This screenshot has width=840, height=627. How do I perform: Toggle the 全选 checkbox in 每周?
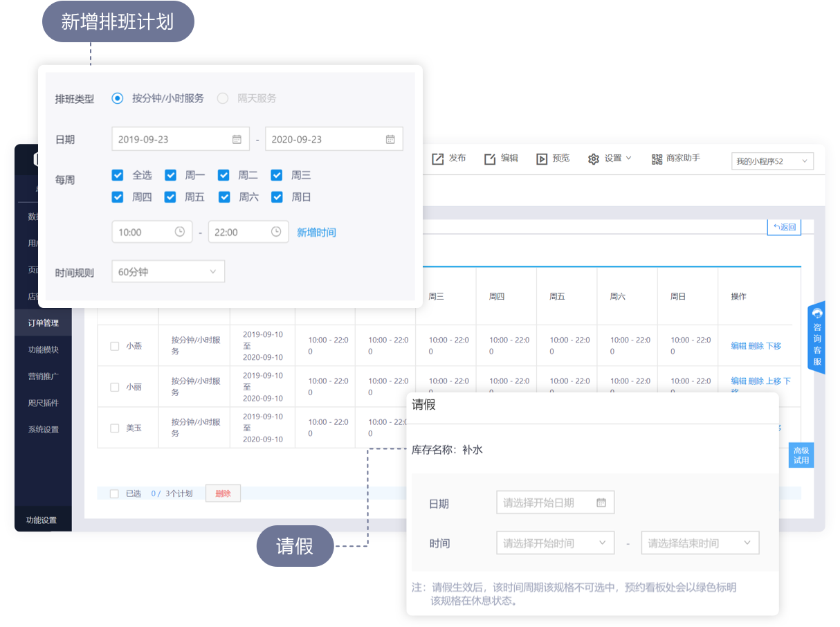pyautogui.click(x=118, y=175)
